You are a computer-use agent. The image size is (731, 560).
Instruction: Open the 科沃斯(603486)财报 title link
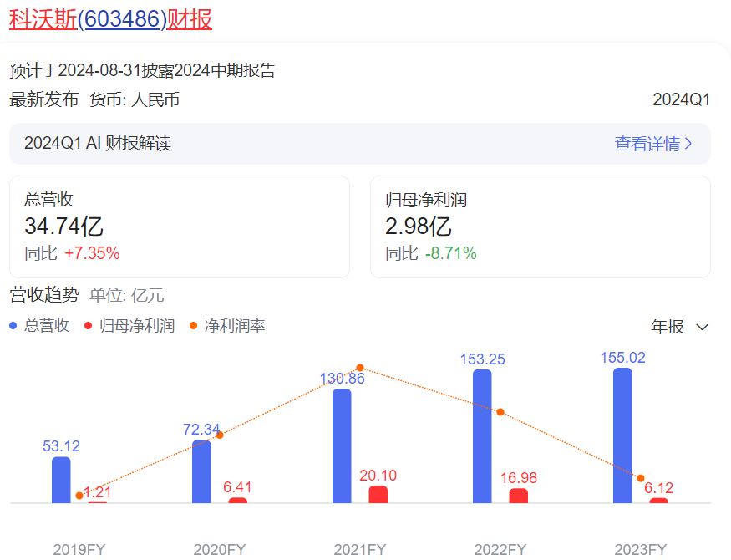coord(110,19)
